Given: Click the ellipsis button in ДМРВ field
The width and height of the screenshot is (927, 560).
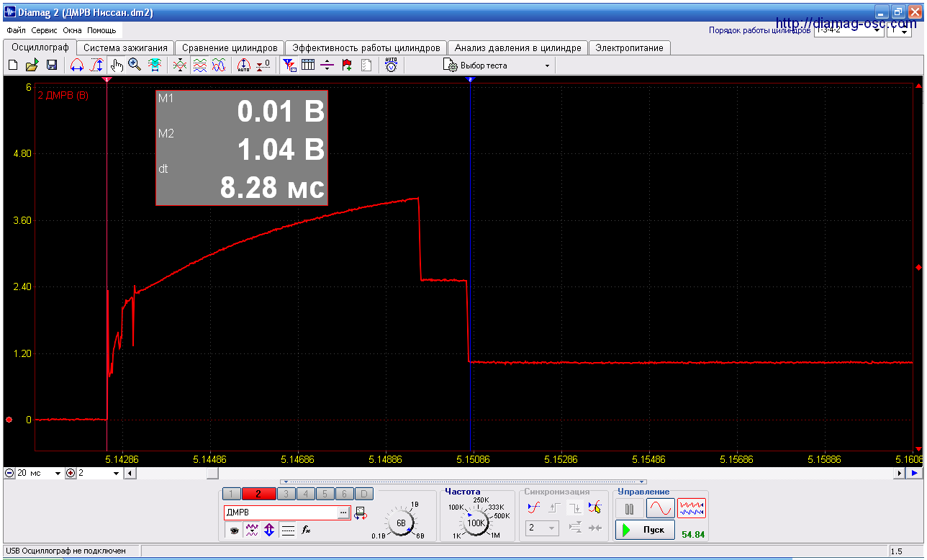Looking at the screenshot, I should click(x=344, y=512).
